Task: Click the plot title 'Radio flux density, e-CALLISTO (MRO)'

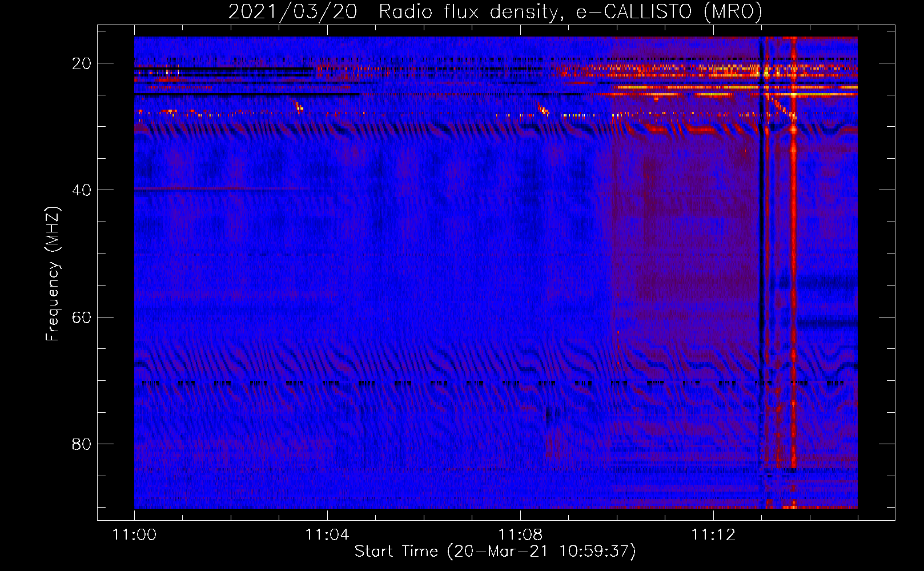Action: [571, 12]
